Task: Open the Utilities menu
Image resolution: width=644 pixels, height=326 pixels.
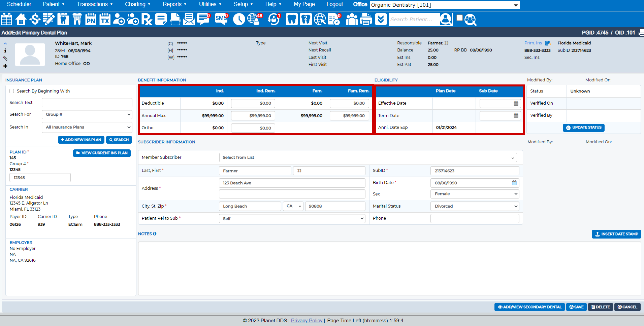Action: click(210, 4)
